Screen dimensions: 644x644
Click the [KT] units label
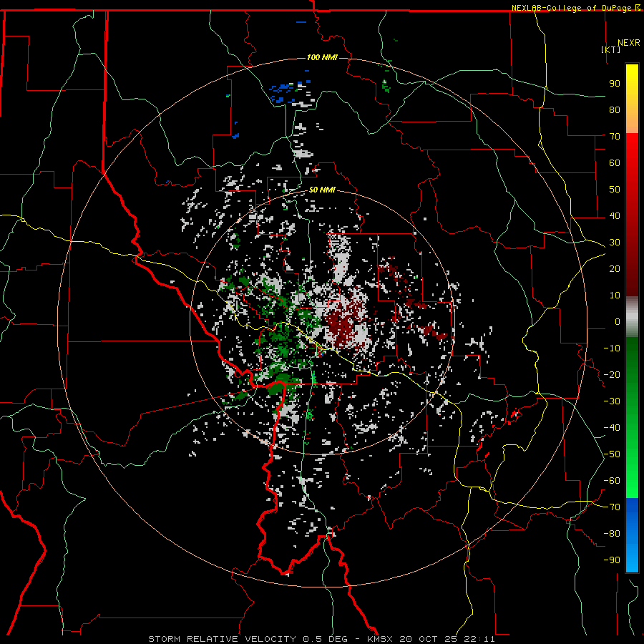[610, 49]
